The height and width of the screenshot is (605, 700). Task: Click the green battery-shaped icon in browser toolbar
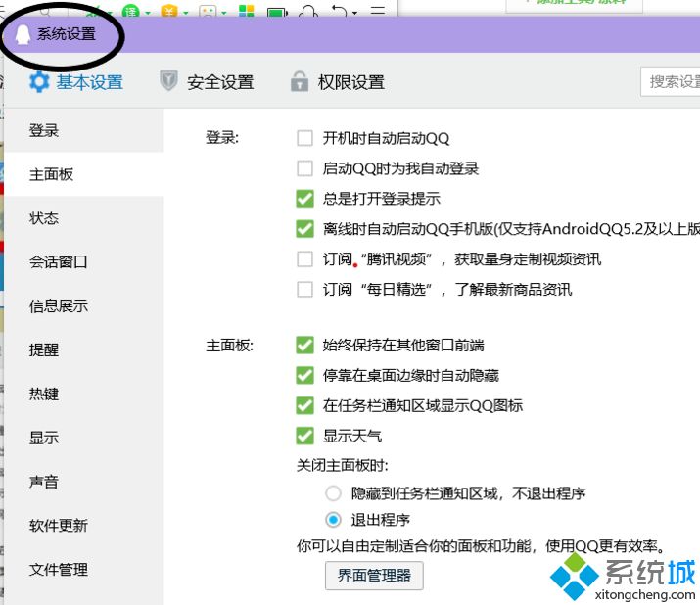pyautogui.click(x=277, y=12)
